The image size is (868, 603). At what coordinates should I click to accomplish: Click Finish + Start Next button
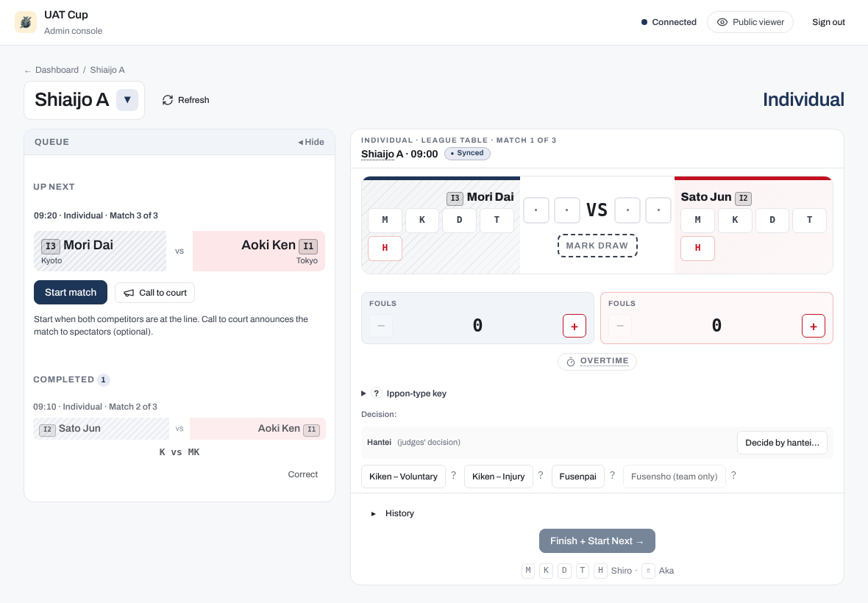pyautogui.click(x=597, y=541)
